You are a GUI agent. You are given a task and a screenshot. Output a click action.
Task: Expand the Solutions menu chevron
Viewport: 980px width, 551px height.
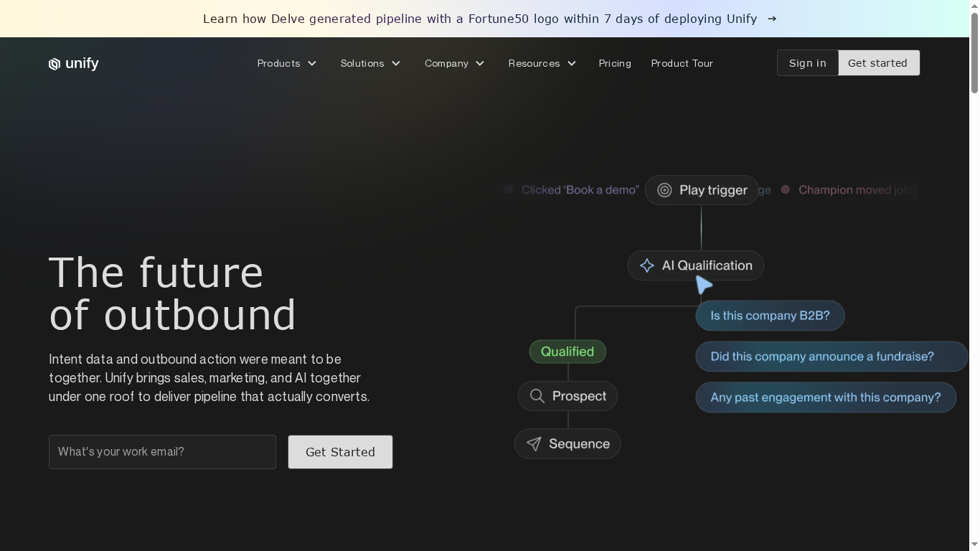(x=396, y=63)
